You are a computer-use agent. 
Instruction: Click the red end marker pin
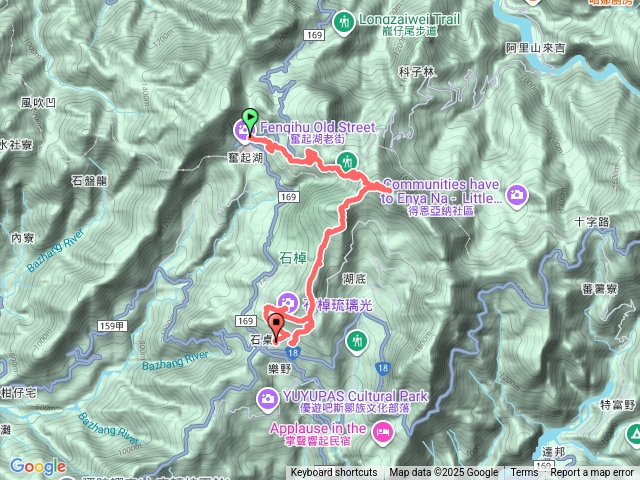click(x=277, y=326)
